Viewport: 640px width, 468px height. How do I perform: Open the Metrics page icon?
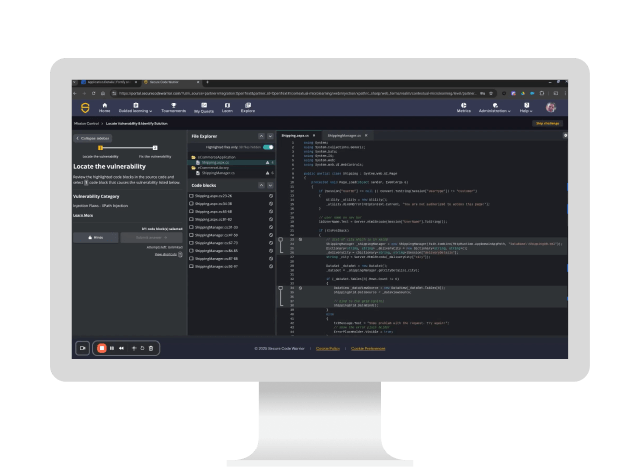tap(464, 106)
